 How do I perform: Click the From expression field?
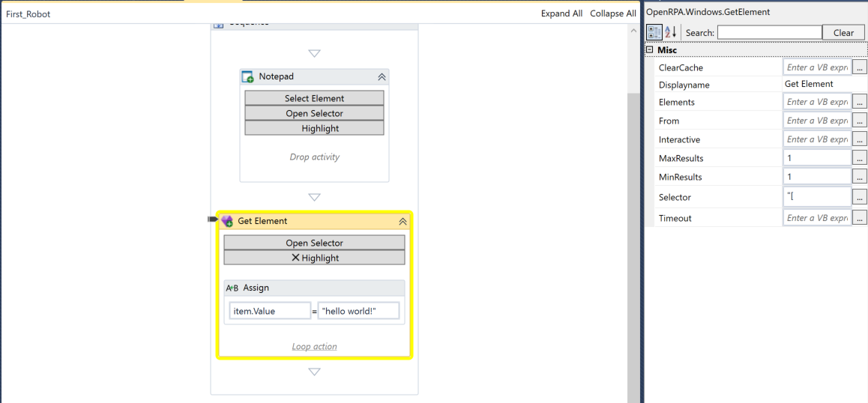817,120
